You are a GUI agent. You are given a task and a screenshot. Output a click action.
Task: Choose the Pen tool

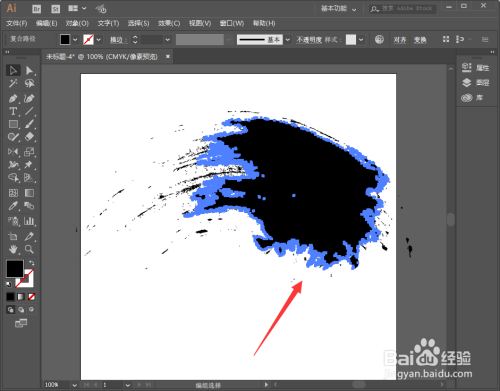(x=13, y=98)
